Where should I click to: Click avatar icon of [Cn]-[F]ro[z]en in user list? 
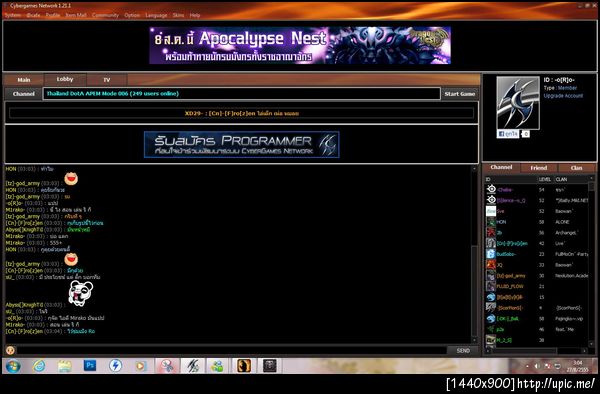(x=491, y=243)
